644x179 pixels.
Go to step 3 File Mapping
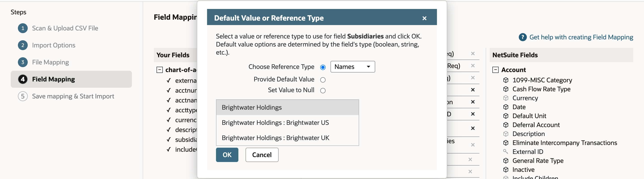point(50,62)
